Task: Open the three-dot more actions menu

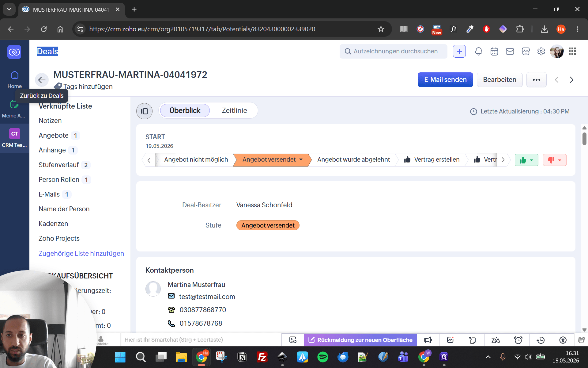Action: coord(537,80)
